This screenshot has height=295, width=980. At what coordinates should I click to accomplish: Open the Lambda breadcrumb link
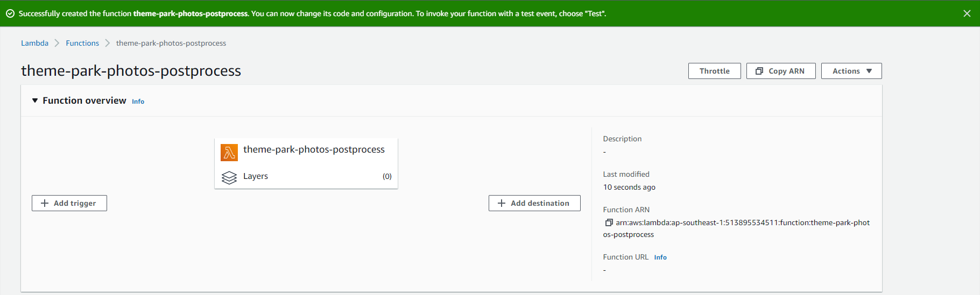(34, 43)
